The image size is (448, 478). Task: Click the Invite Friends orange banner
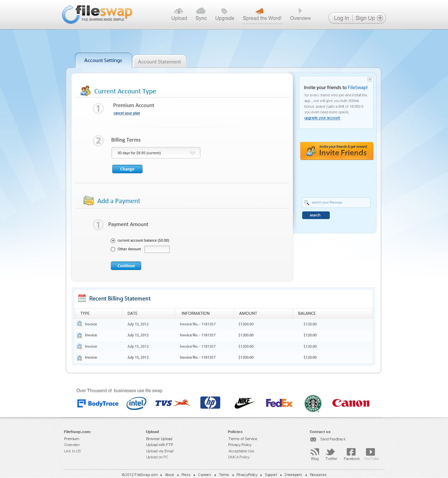tap(337, 151)
